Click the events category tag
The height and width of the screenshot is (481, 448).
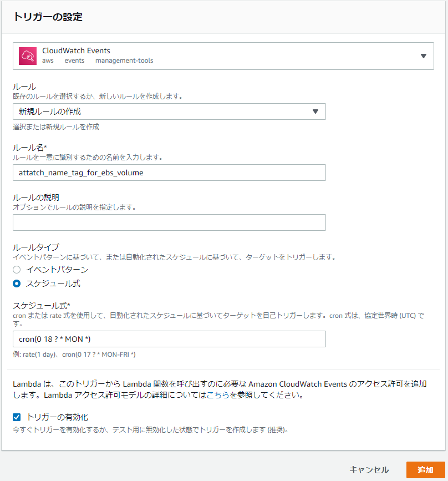tap(74, 60)
